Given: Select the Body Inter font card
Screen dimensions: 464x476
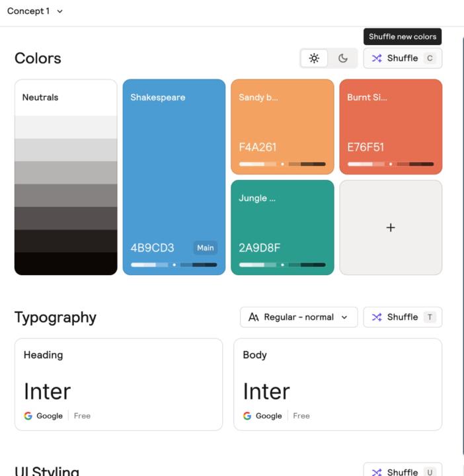Looking at the screenshot, I should click(338, 384).
